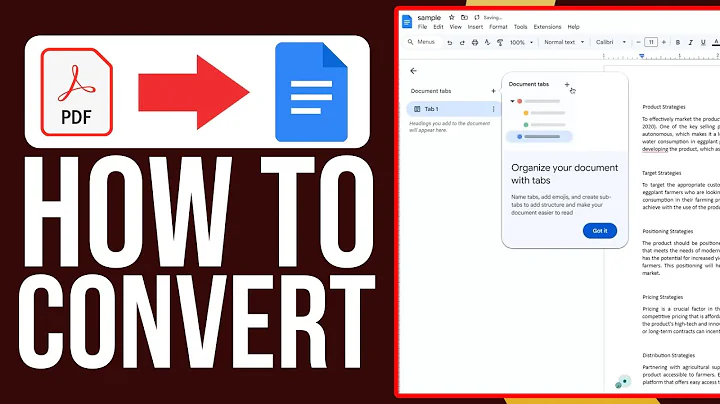Open the File menu
Viewport: 720px width, 404px height.
(422, 27)
